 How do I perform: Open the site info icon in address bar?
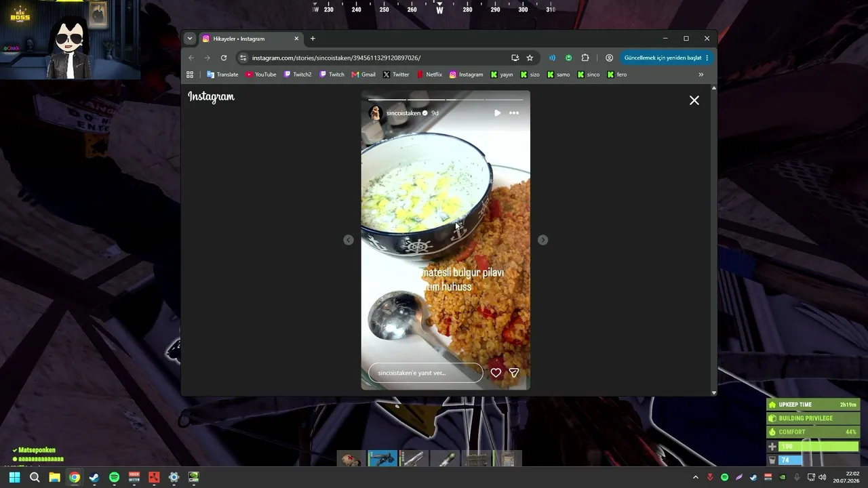243,58
